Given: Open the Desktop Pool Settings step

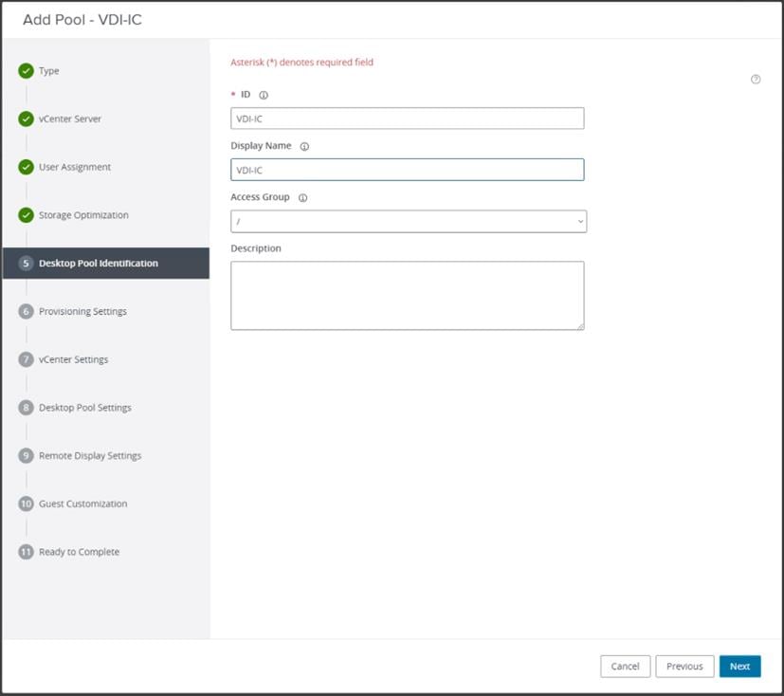Looking at the screenshot, I should pos(84,408).
